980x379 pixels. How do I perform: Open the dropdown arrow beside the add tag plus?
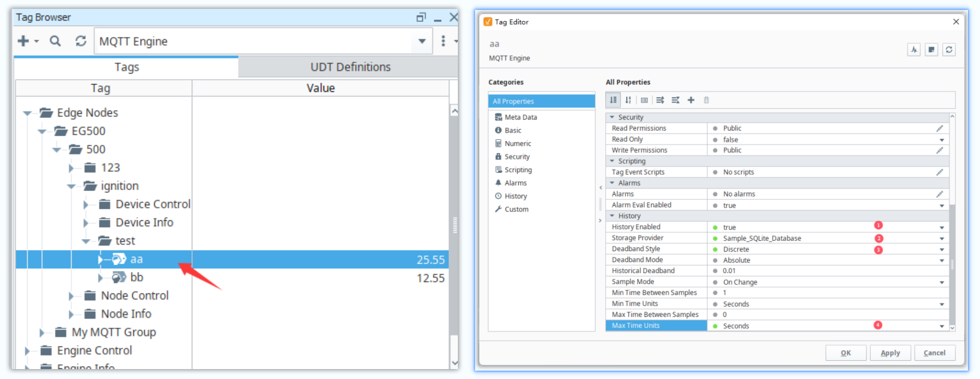[x=37, y=41]
